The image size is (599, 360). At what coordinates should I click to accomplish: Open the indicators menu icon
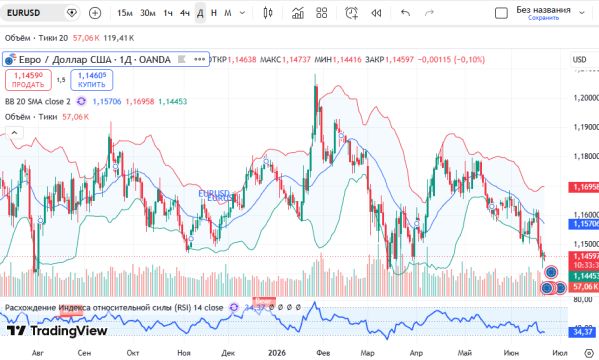(x=298, y=13)
